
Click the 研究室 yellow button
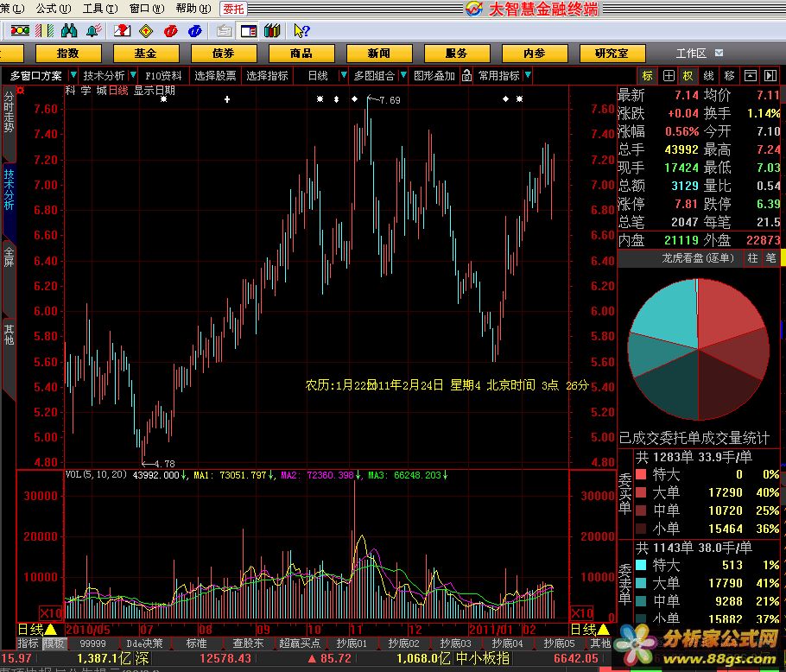[612, 53]
